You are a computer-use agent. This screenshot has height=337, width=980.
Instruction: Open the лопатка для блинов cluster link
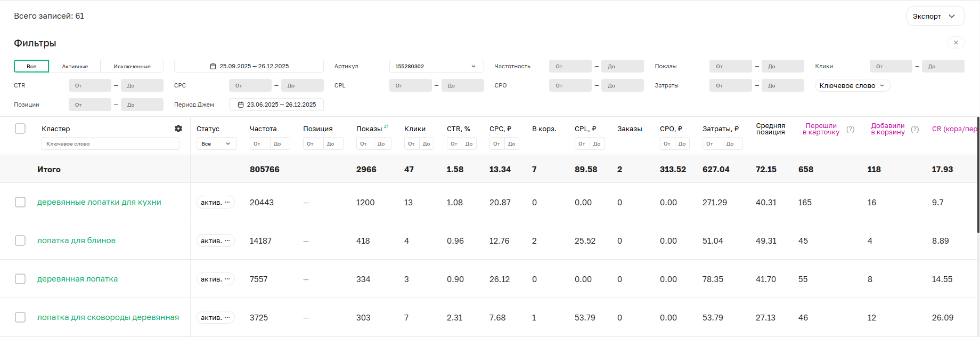(x=76, y=240)
